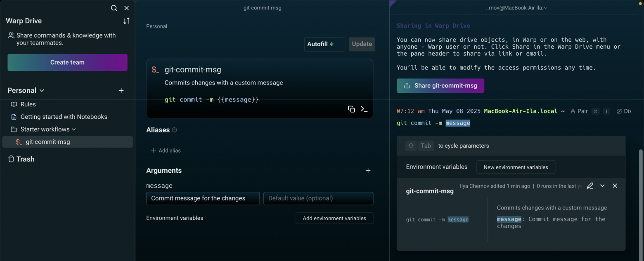This screenshot has width=644, height=261.
Task: Open Getting started with Notebooks
Action: point(64,117)
